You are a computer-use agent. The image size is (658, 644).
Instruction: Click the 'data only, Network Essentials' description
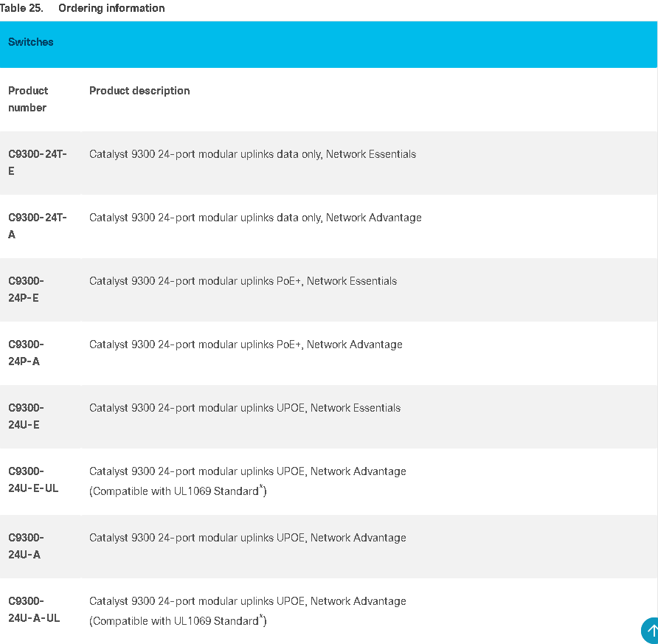[252, 154]
